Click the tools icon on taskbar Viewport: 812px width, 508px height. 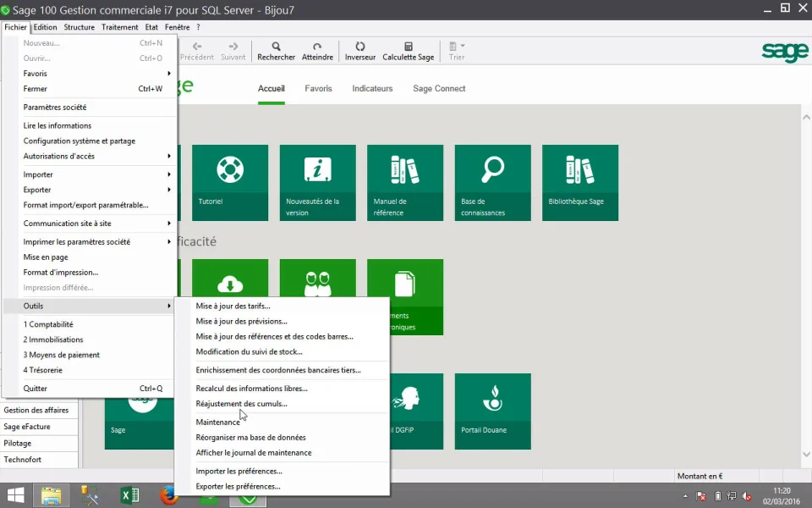(x=91, y=495)
